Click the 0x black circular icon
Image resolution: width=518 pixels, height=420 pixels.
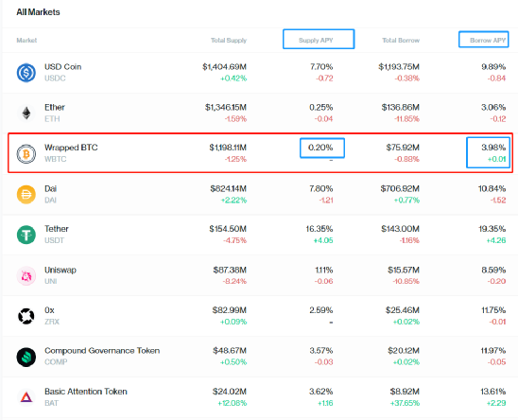coord(26,316)
